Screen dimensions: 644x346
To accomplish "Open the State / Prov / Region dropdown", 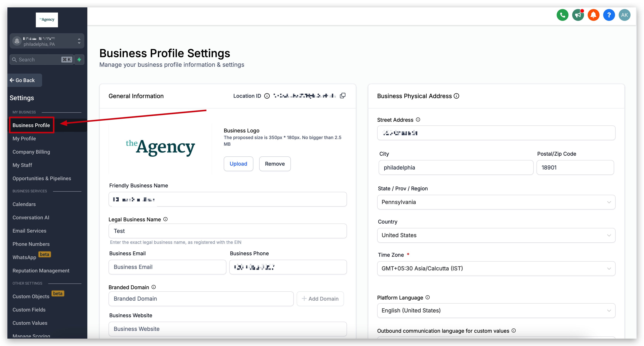I will tap(496, 202).
